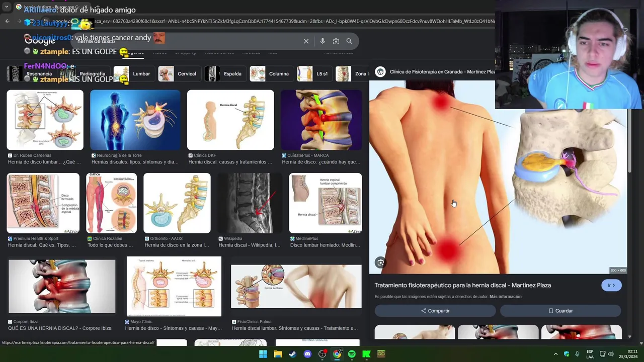Screen dimensions: 644x362
Task: Open Google Lens image search icon
Action: (x=336, y=41)
